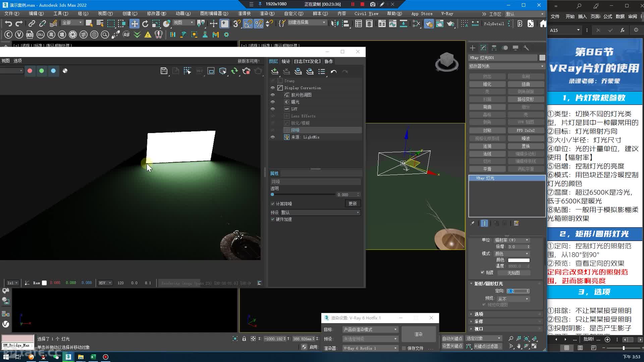Click the Mirror tool icon
This screenshot has width=644, height=362.
tap(335, 23)
